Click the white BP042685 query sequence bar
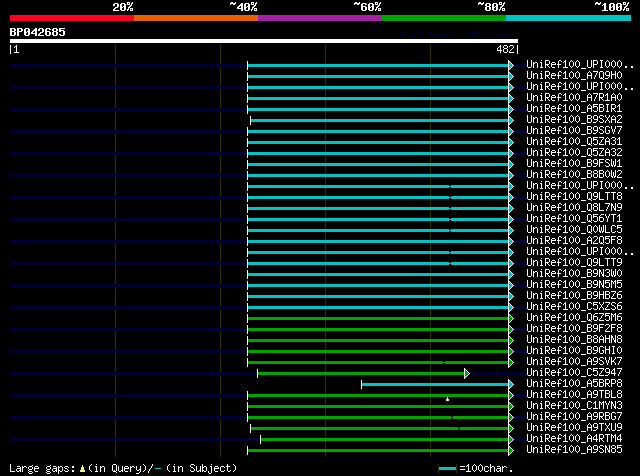This screenshot has width=640, height=476. coord(264,41)
